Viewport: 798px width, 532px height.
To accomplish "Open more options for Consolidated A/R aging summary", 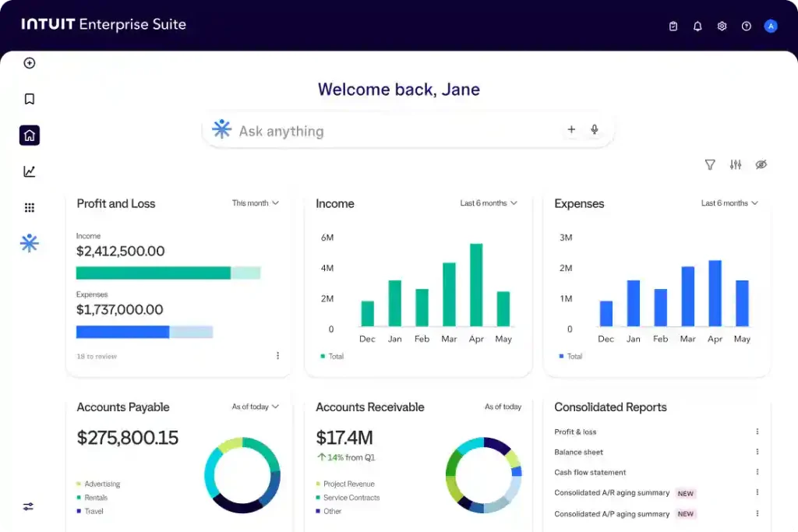I will [x=757, y=492].
